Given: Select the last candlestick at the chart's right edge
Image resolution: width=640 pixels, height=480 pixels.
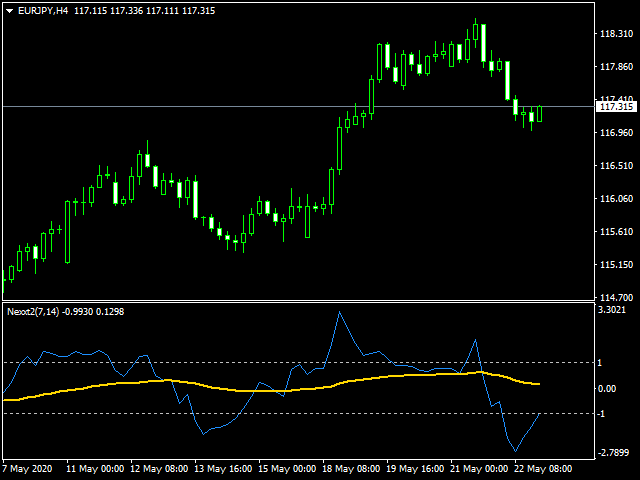Looking at the screenshot, I should (540, 113).
